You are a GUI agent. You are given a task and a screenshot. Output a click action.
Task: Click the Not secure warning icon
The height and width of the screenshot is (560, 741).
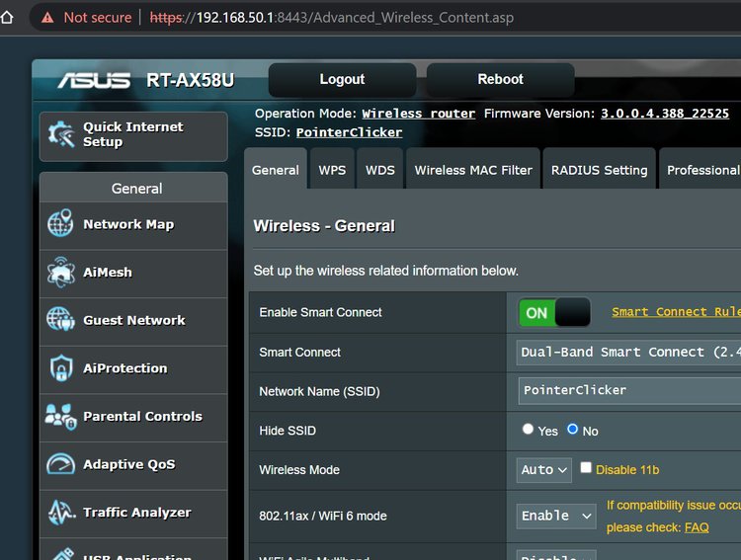point(47,18)
